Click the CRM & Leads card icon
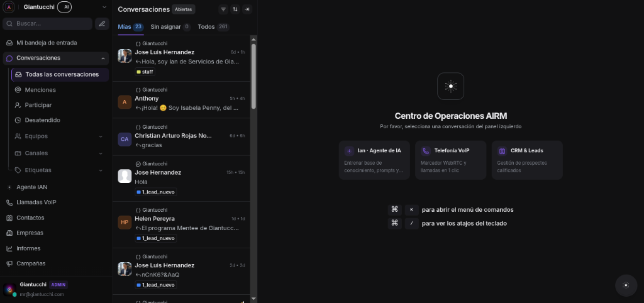The height and width of the screenshot is (303, 644). point(502,151)
